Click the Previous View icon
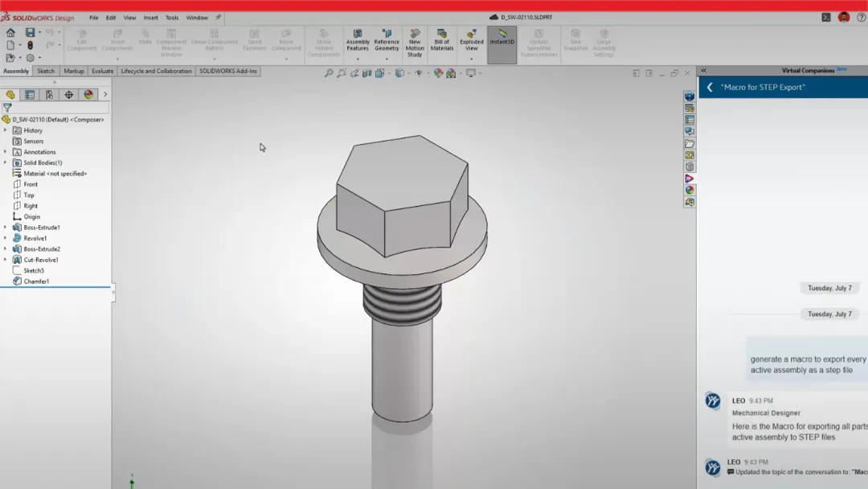 pyautogui.click(x=354, y=73)
